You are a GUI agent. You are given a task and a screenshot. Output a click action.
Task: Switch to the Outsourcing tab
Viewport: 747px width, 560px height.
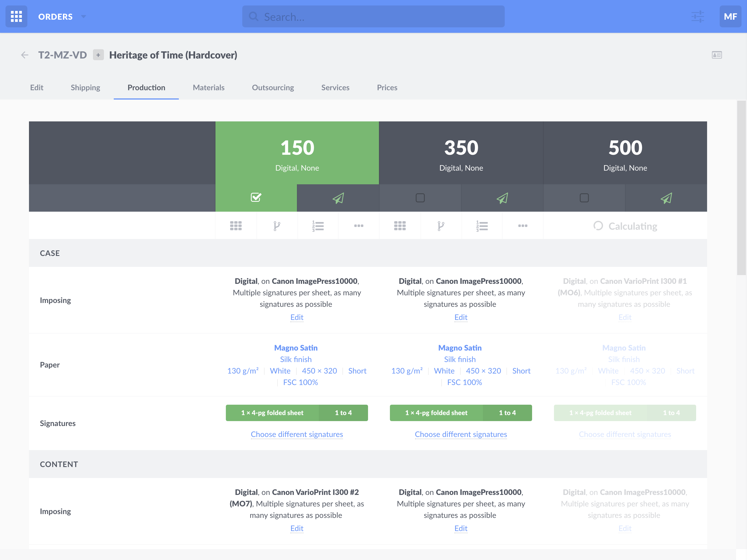pos(273,87)
